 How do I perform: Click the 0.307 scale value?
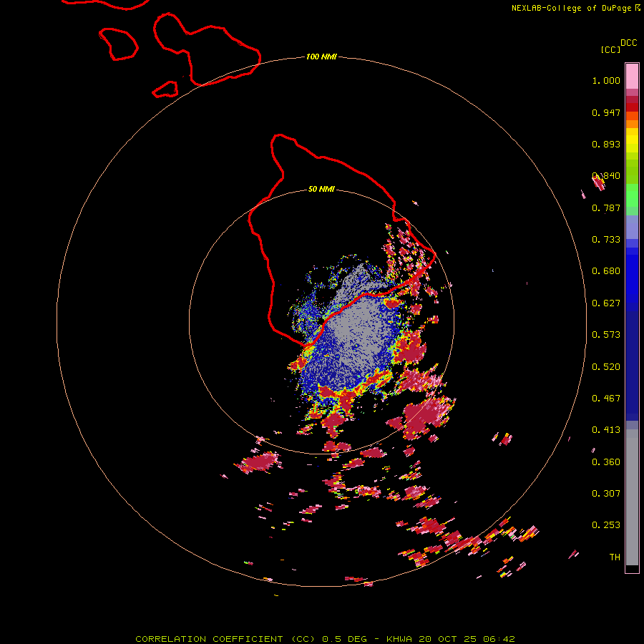606,493
